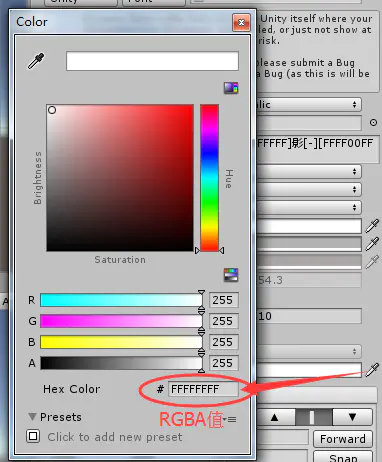
Task: Click the bottom inspector eyedropper near the hex field
Action: (x=372, y=370)
